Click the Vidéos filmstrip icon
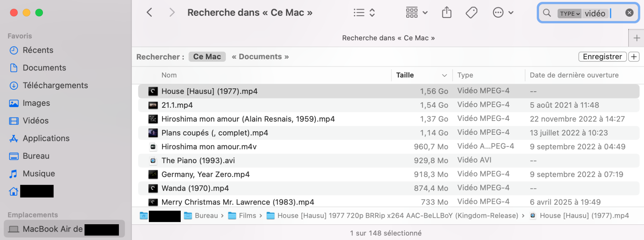644x240 pixels. tap(14, 121)
